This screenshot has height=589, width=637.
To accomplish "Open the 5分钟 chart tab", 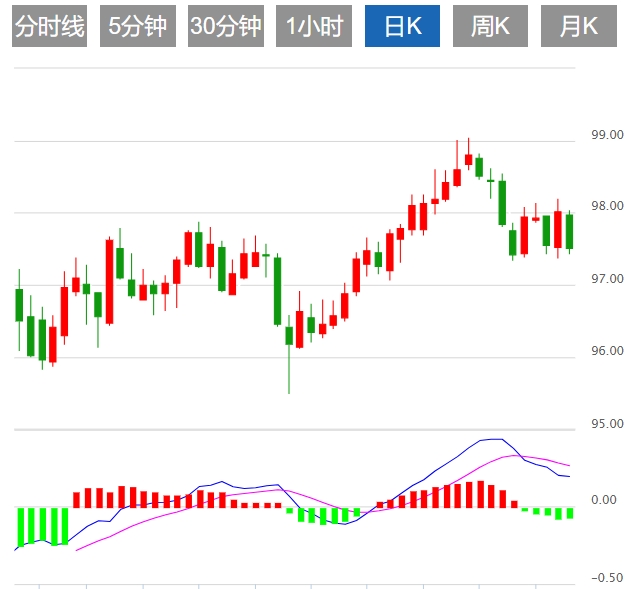I will (138, 27).
